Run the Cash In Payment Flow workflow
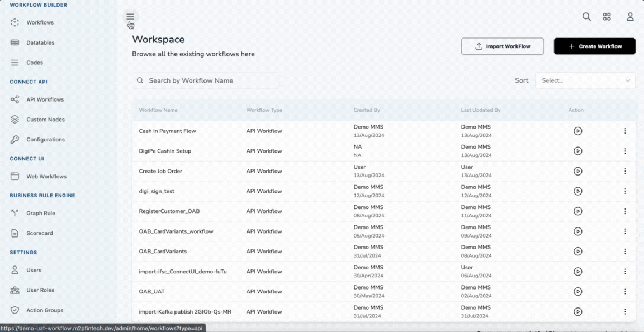The height and width of the screenshot is (332, 644). coord(577,131)
